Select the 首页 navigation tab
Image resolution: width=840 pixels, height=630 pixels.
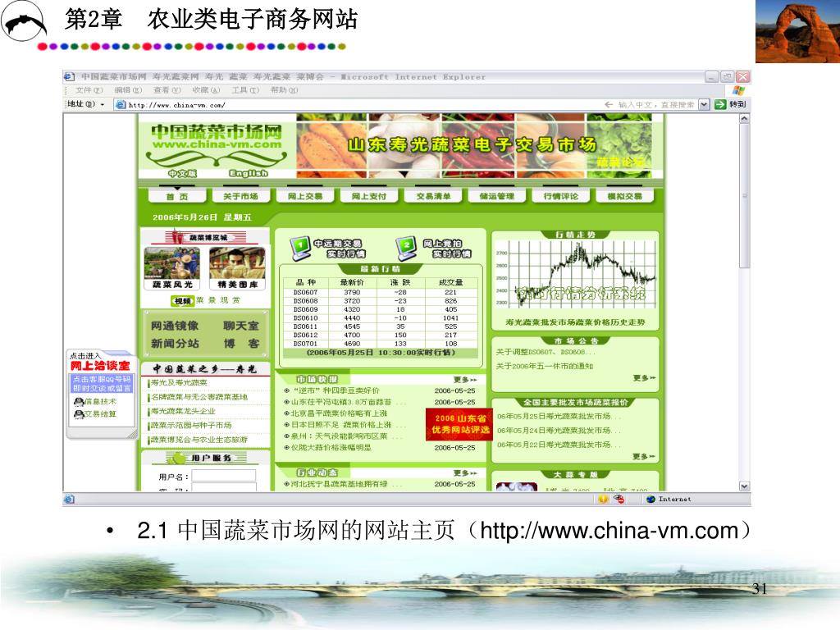point(177,197)
